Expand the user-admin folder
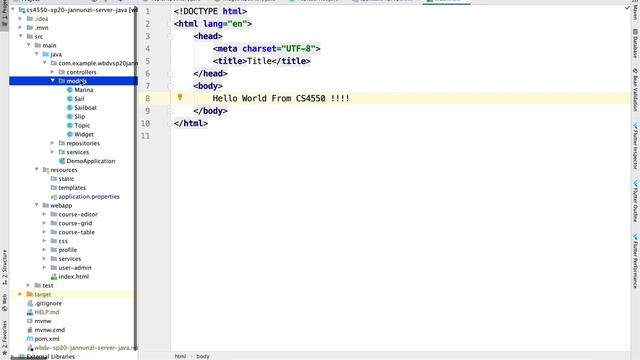The image size is (640, 360). pyautogui.click(x=44, y=268)
